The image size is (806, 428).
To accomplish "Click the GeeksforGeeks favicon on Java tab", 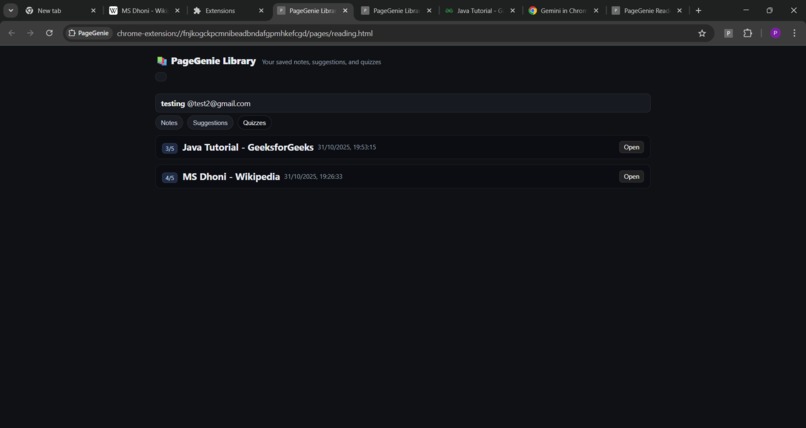I will pyautogui.click(x=449, y=11).
